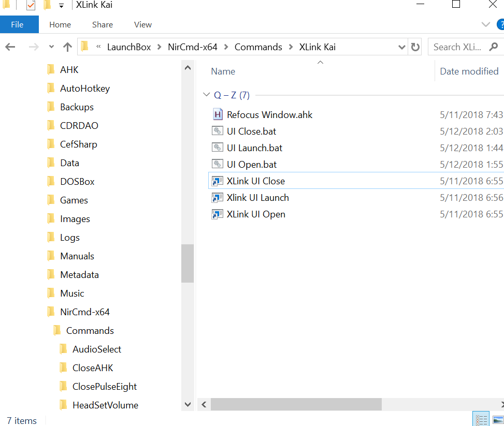Click the Commands breadcrumb in the address bar
The image size is (504, 426).
click(x=258, y=47)
